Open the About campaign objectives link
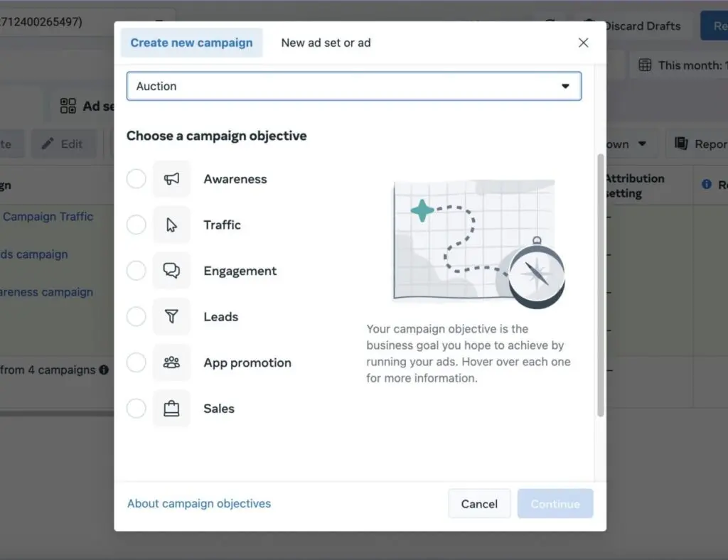Image resolution: width=728 pixels, height=560 pixels. (x=199, y=503)
